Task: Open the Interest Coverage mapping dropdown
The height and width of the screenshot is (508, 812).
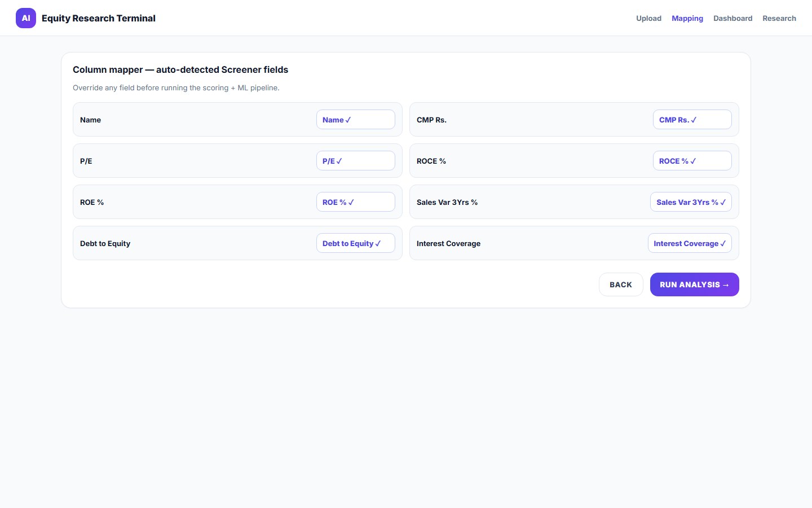Action: [690, 243]
